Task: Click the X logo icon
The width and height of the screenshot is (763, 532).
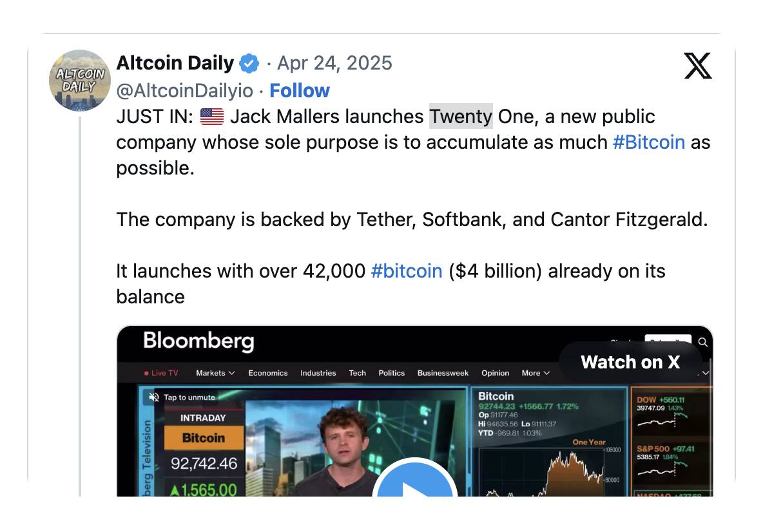Action: tap(698, 66)
